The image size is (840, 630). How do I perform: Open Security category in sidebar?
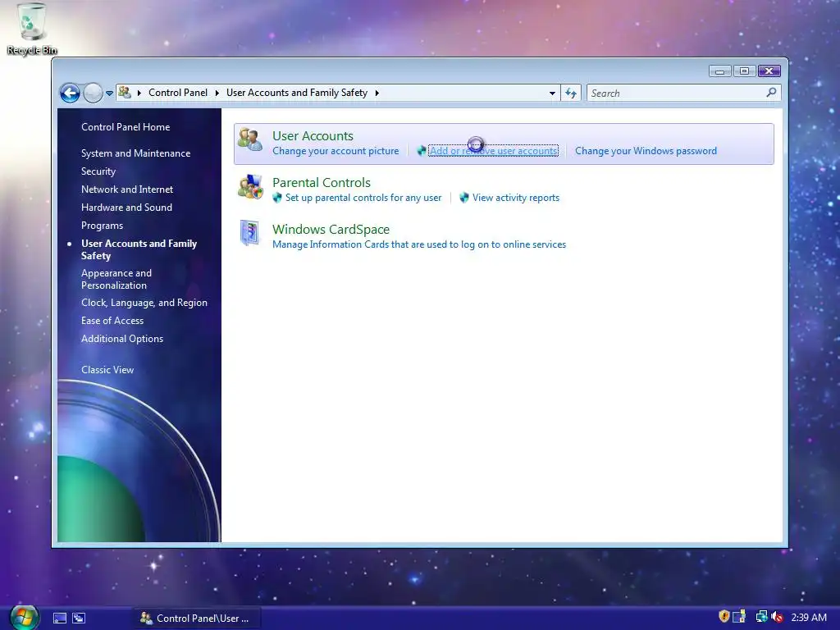click(x=98, y=171)
